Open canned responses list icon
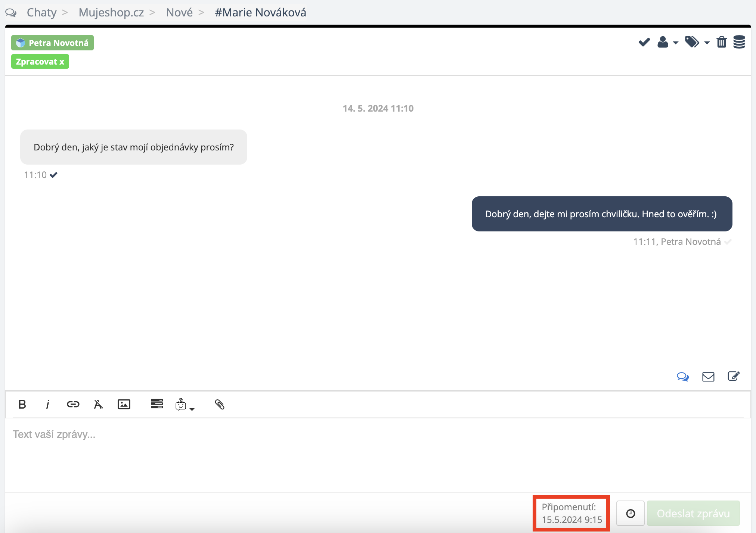Screen dimensions: 756x533 (x=157, y=404)
